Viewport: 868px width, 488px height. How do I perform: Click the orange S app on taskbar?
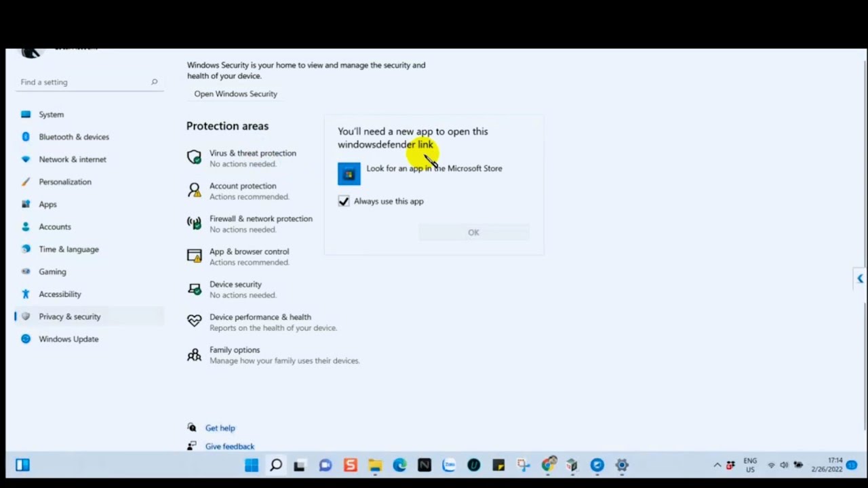[350, 466]
